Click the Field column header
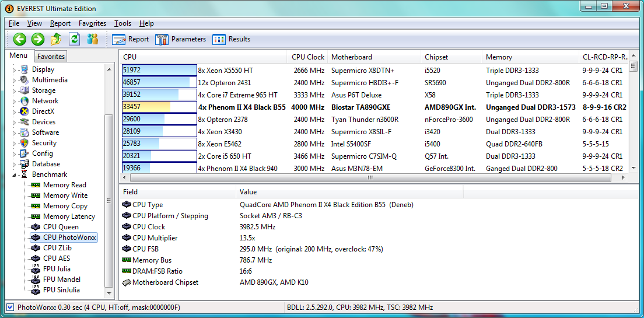Image resolution: width=644 pixels, height=318 pixels. (x=177, y=192)
